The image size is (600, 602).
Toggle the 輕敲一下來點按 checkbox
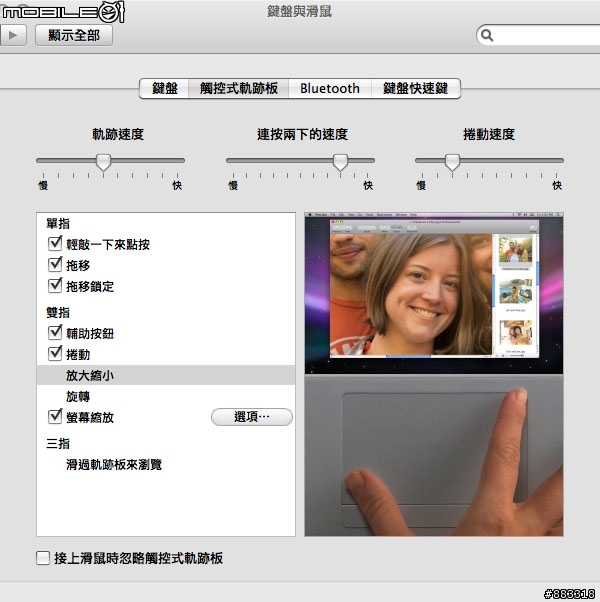(x=55, y=244)
